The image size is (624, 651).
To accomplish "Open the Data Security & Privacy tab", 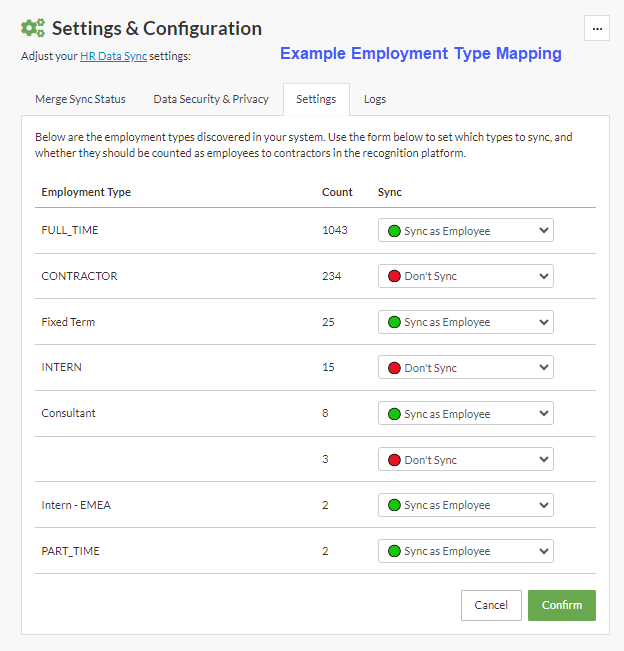I will pos(210,100).
